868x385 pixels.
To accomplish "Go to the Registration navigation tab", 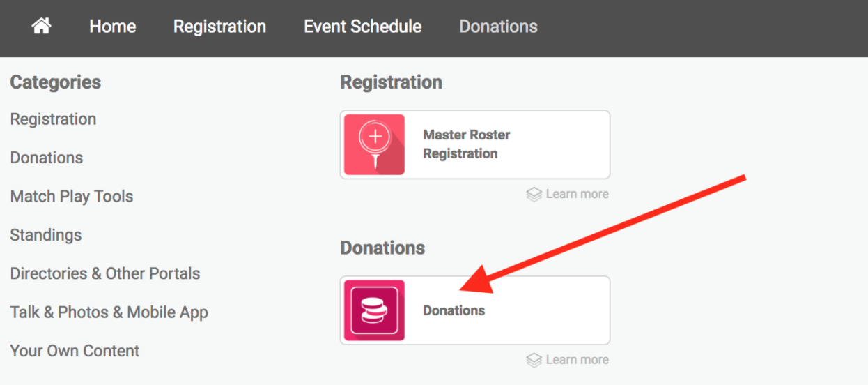I will 219,27.
